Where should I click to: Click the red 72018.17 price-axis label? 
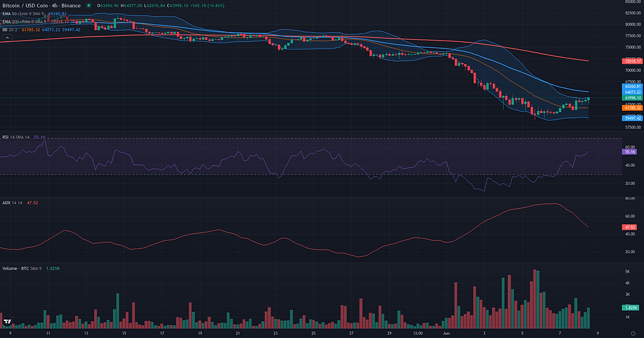(632, 61)
